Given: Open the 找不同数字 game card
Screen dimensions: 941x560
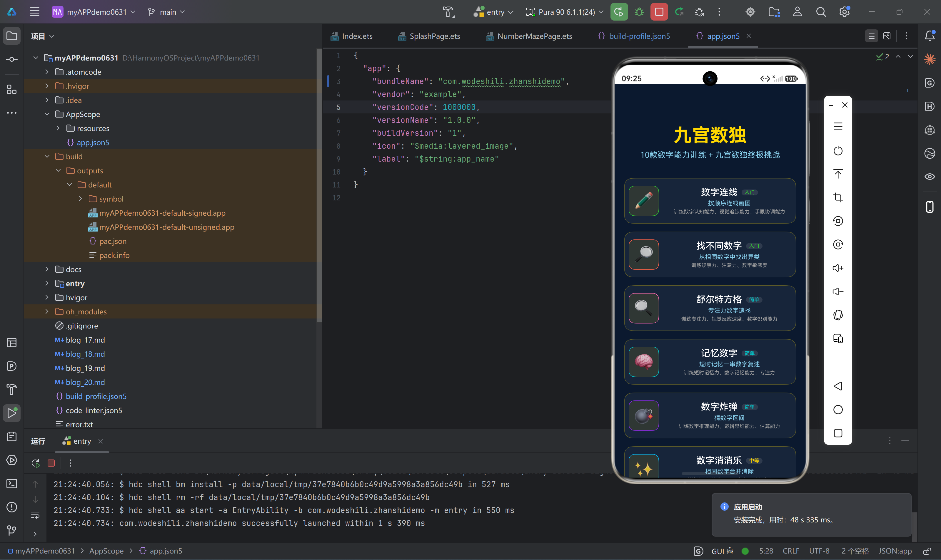Looking at the screenshot, I should pos(710,254).
